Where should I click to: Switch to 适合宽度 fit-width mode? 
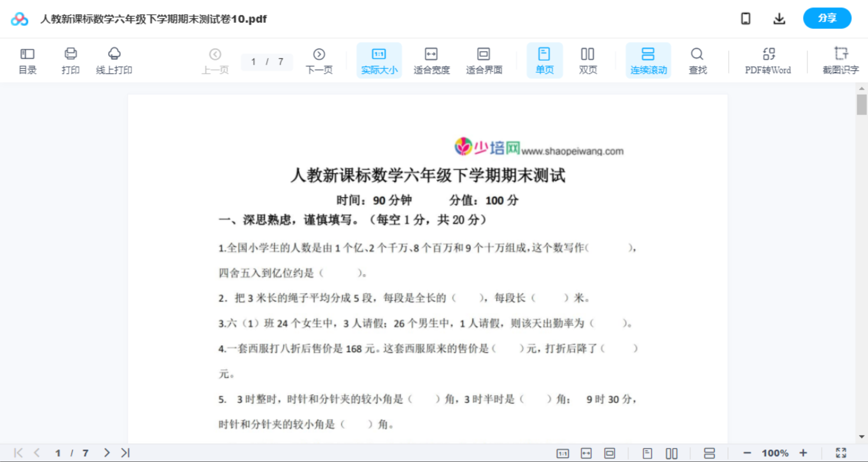431,60
